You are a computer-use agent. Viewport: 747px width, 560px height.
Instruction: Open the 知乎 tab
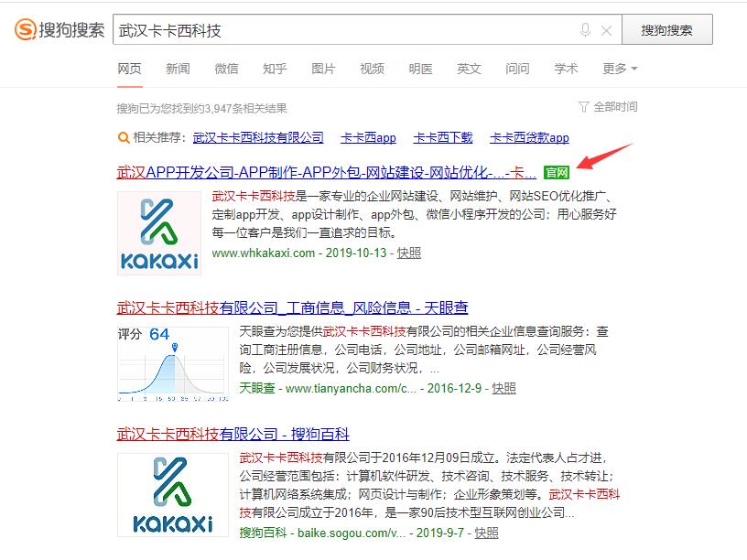[275, 69]
